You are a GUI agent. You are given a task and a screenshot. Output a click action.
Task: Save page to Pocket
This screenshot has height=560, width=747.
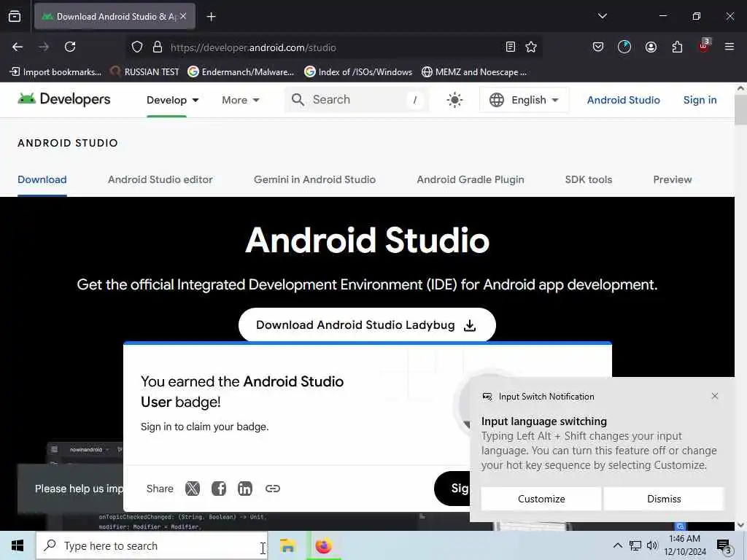coord(598,47)
